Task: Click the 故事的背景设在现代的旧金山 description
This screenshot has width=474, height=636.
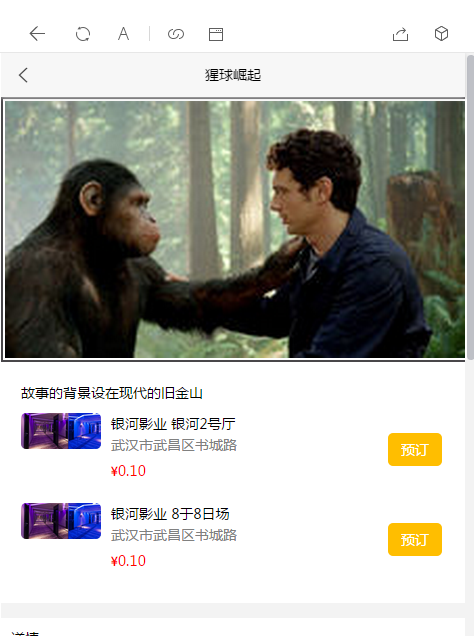Action: (112, 393)
